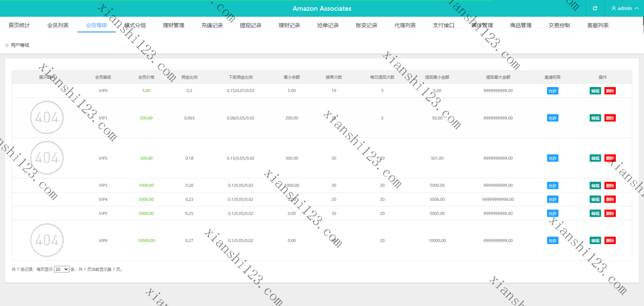Click the 0.065 commission value
Image resolution: width=644 pixels, height=306 pixels.
[x=190, y=118]
